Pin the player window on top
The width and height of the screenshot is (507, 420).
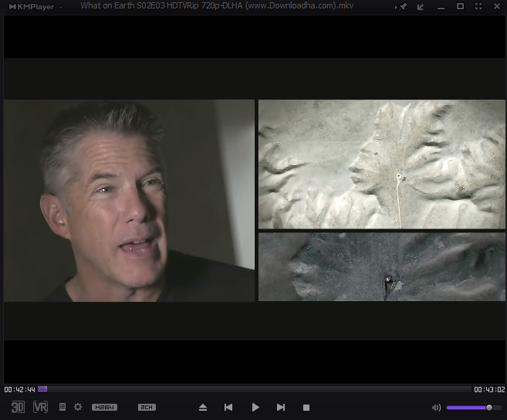click(401, 6)
